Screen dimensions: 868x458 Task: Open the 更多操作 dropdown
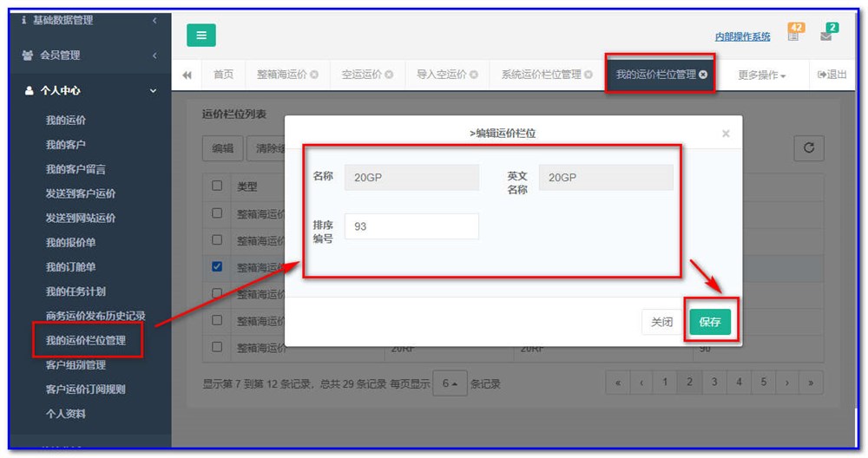tap(762, 75)
